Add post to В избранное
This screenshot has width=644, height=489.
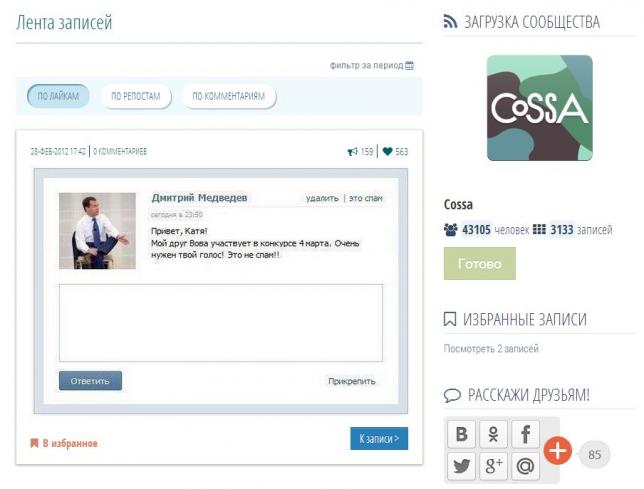click(70, 443)
